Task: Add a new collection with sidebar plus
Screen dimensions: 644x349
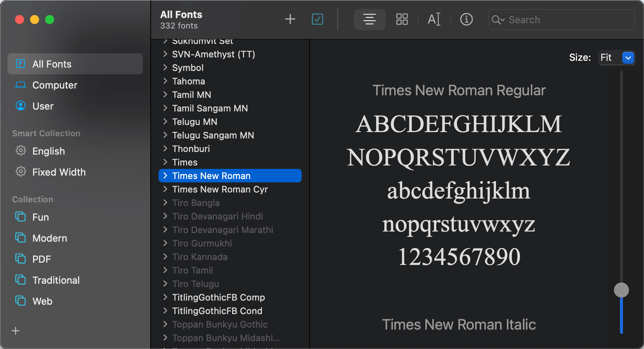Action: point(16,331)
